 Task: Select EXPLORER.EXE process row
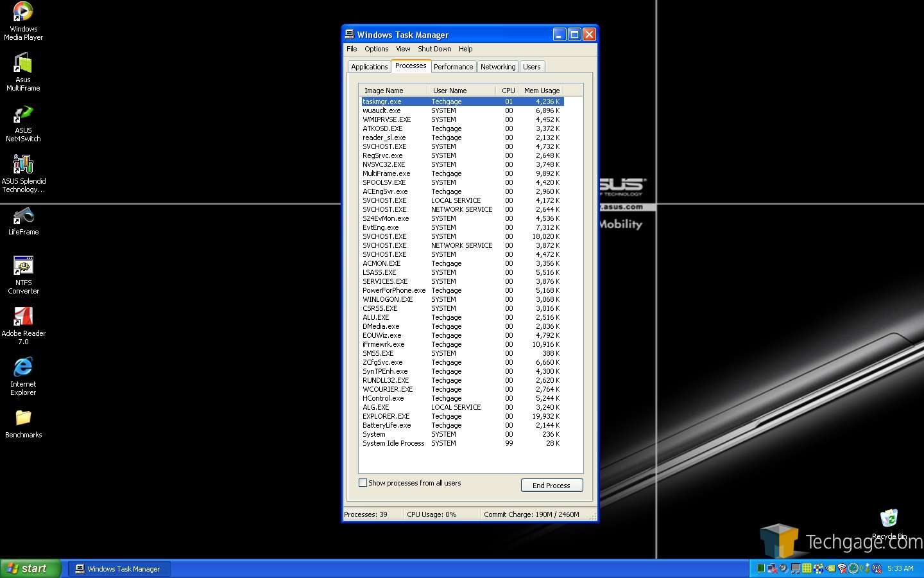pos(462,416)
